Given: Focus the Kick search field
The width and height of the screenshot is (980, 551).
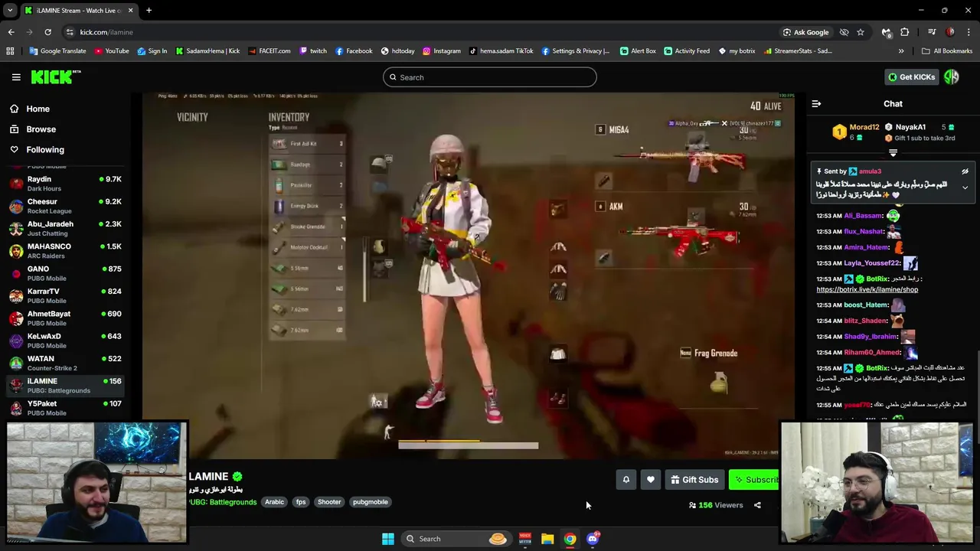Looking at the screenshot, I should pyautogui.click(x=490, y=77).
